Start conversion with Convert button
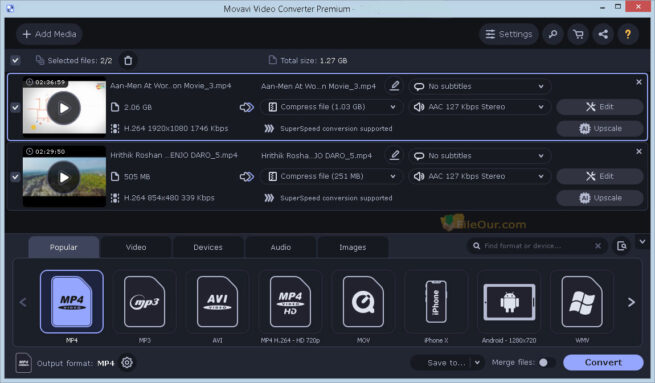The image size is (655, 383). click(x=603, y=363)
